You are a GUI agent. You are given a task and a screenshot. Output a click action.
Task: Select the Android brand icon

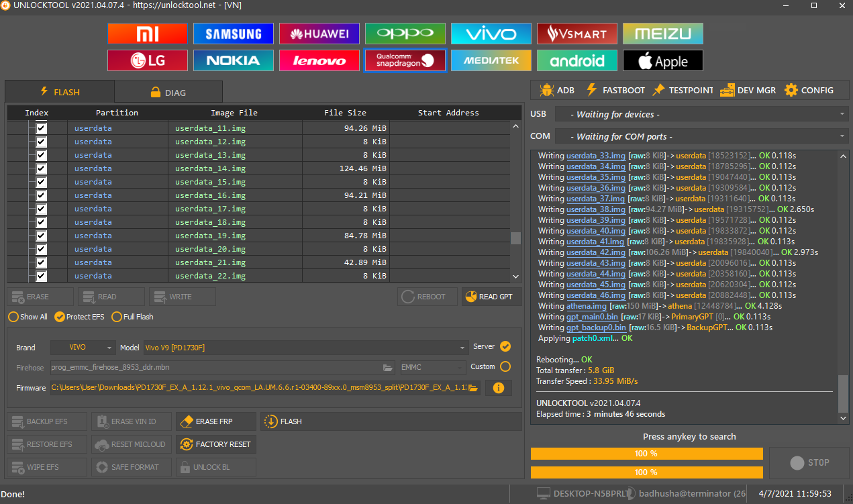577,60
